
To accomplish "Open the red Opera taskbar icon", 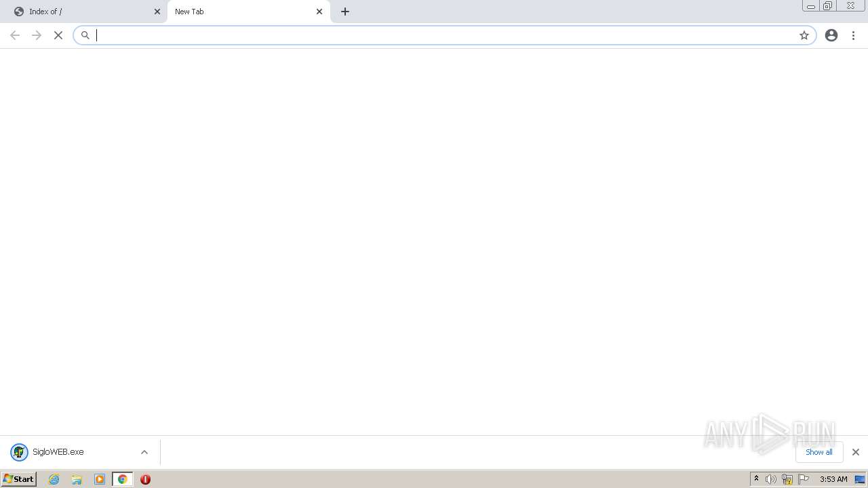I will pyautogui.click(x=145, y=479).
